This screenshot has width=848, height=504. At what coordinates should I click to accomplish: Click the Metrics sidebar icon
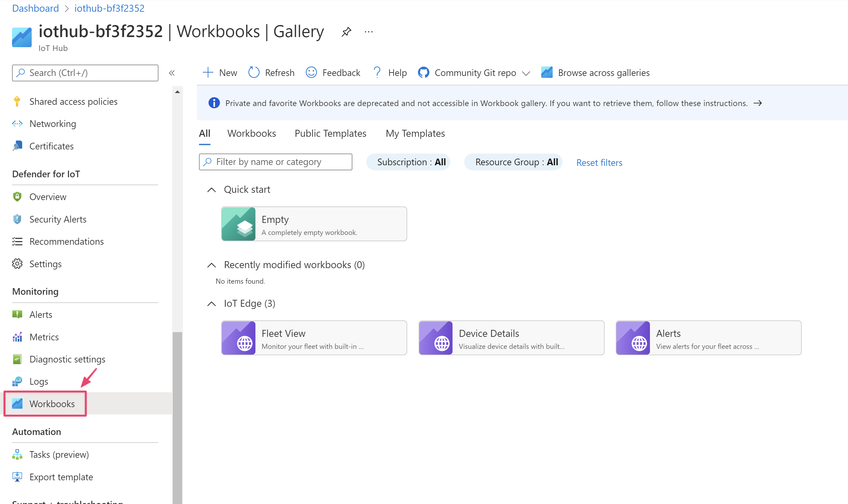[17, 337]
